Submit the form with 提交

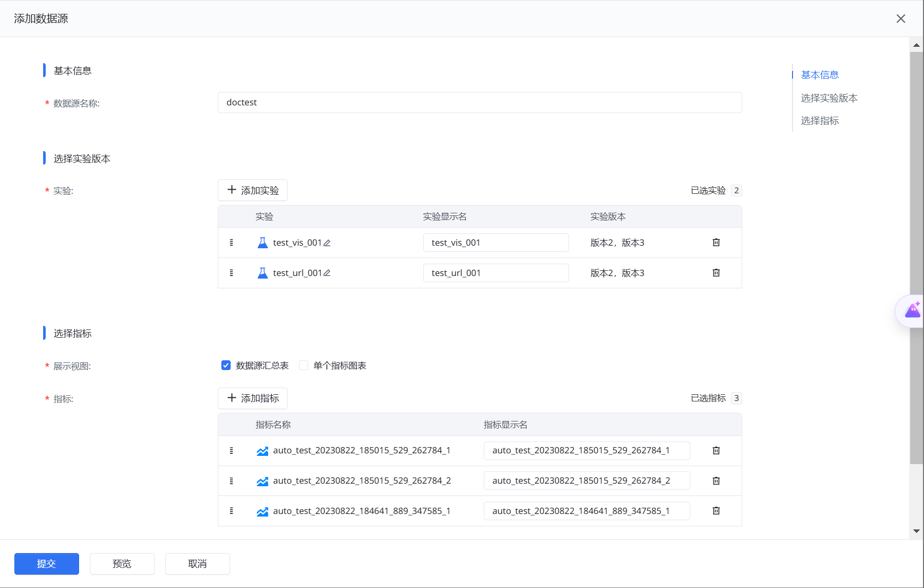click(47, 564)
